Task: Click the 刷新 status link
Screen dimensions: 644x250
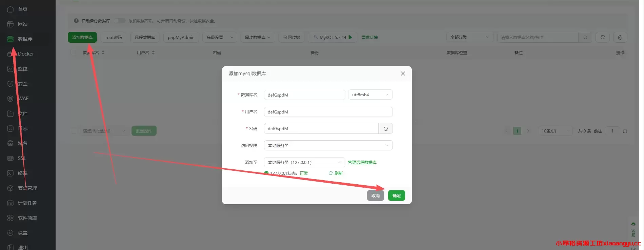Action: pos(336,173)
